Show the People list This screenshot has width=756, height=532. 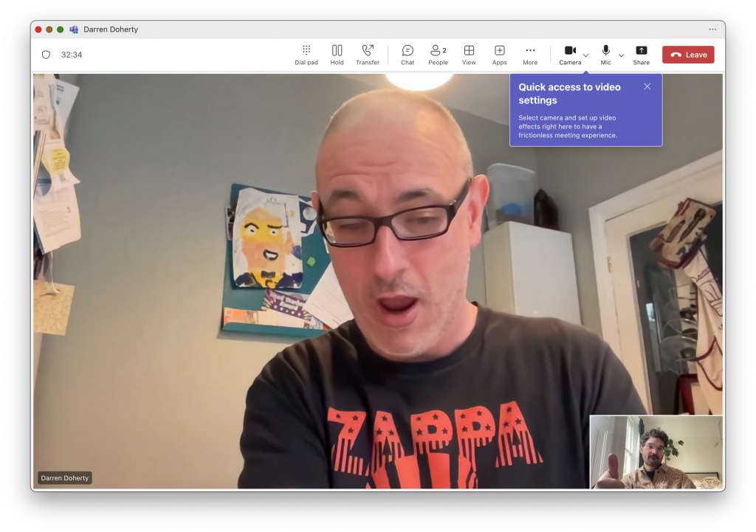click(x=438, y=55)
